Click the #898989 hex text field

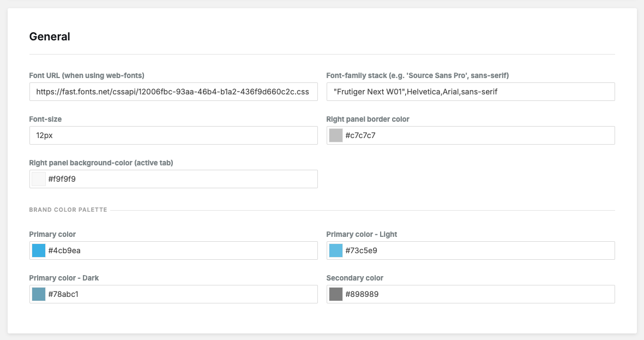point(477,294)
